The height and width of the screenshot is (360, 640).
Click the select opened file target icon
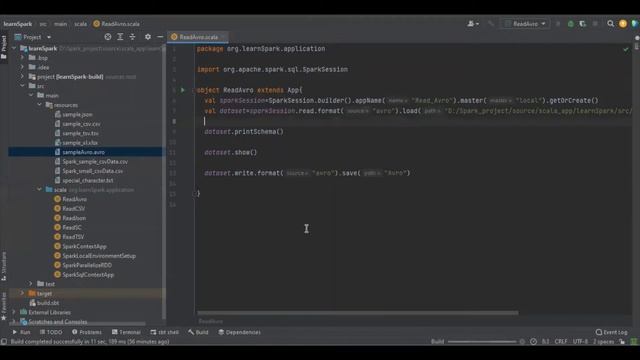(x=108, y=37)
